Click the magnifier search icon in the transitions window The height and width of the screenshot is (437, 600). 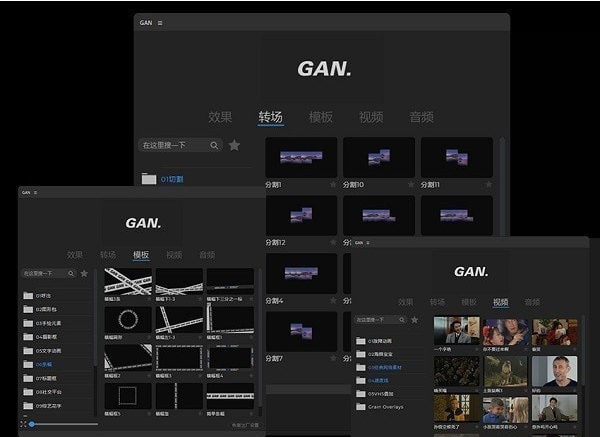pyautogui.click(x=214, y=145)
